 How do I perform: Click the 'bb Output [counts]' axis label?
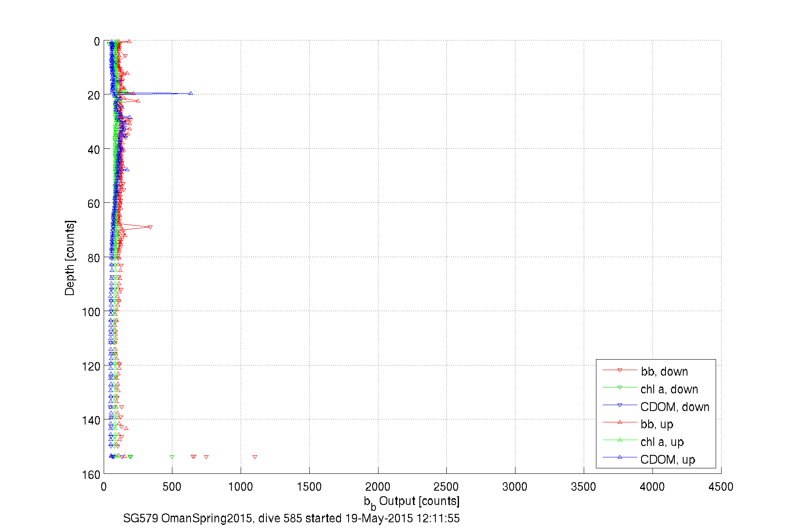[412, 502]
